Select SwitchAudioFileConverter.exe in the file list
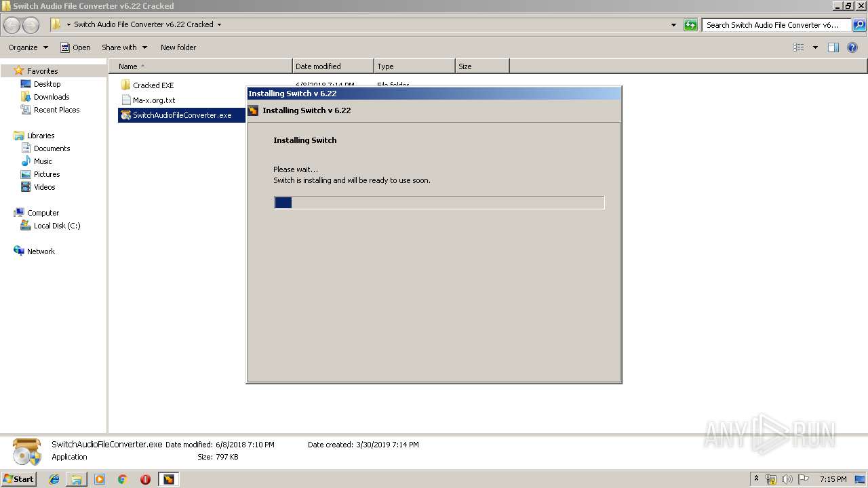The image size is (868, 488). click(x=181, y=115)
